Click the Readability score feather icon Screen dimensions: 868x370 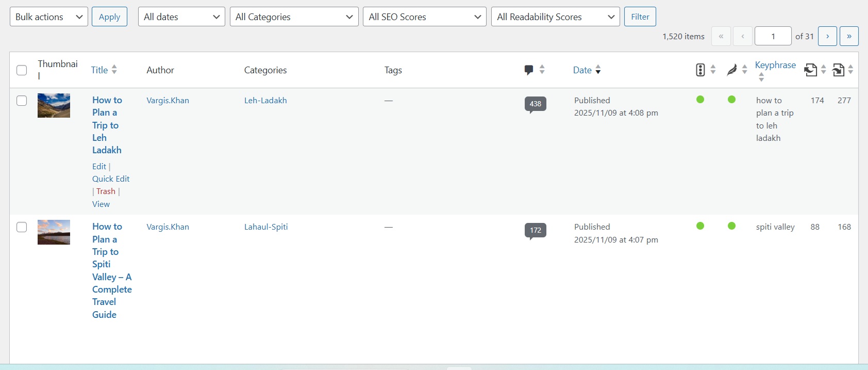point(731,70)
